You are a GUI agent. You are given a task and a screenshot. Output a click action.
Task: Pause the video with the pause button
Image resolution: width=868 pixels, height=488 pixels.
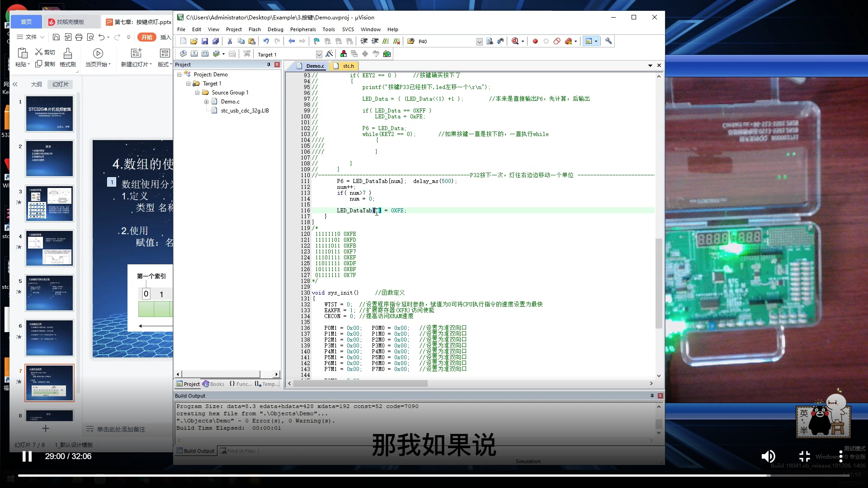(x=27, y=456)
